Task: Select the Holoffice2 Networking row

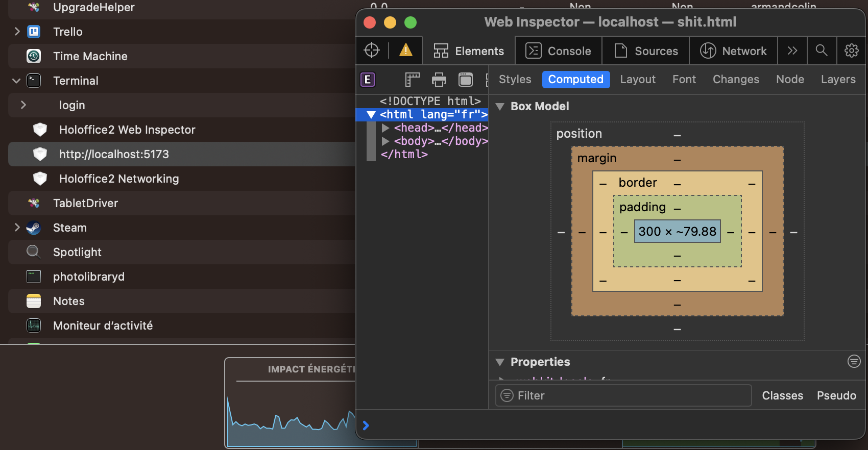Action: [x=182, y=179]
